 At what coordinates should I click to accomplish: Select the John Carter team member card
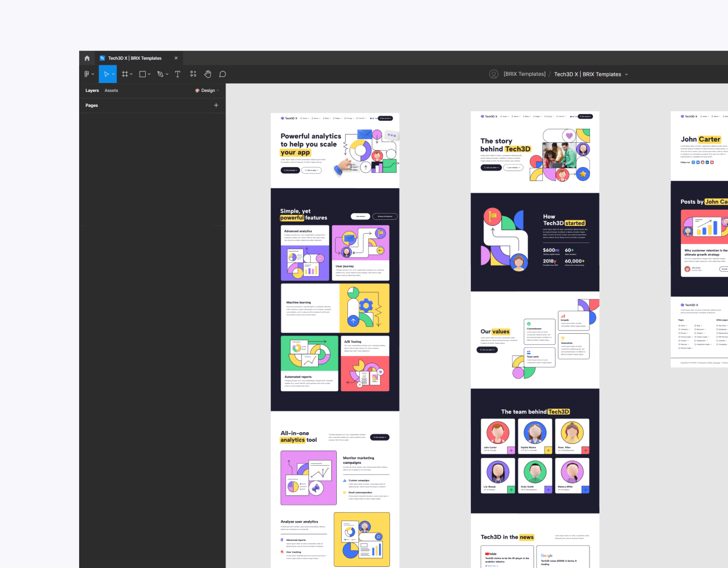498,436
